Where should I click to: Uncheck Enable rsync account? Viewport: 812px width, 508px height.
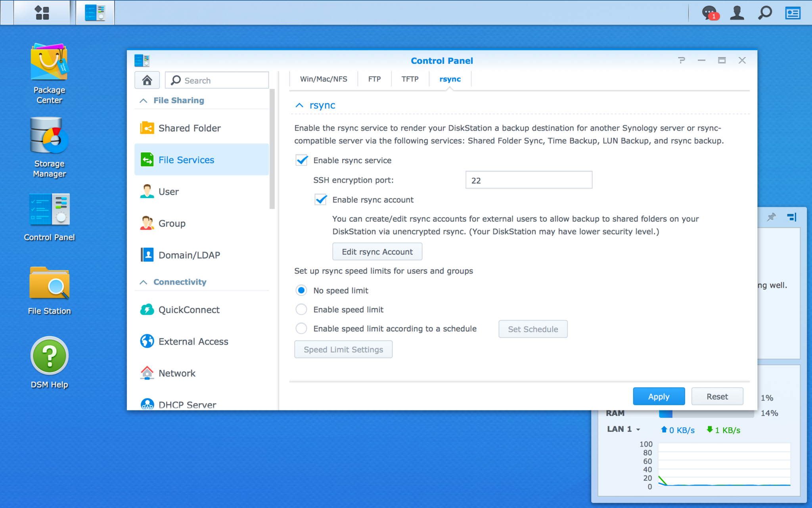click(x=321, y=200)
